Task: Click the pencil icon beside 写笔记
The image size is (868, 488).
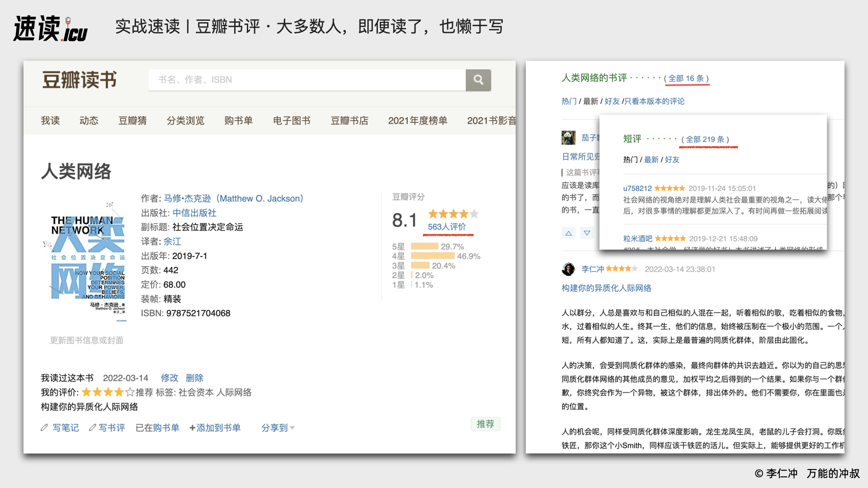Action: click(44, 427)
